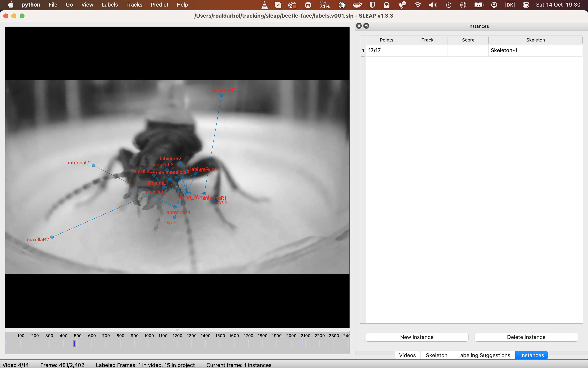Click the coffee cup menu bar icon
The width and height of the screenshot is (588, 368).
[x=357, y=5]
